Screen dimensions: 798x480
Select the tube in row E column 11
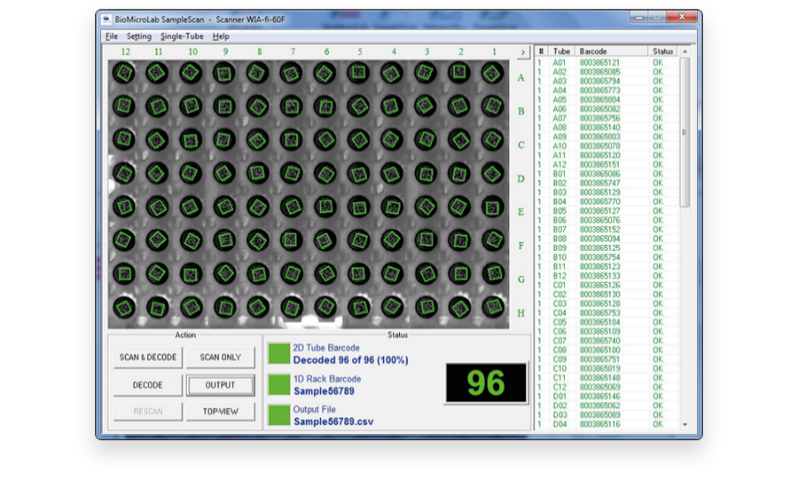(157, 207)
